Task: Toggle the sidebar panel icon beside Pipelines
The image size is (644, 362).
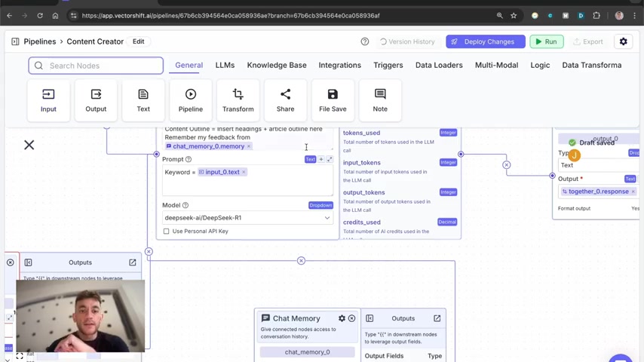Action: (15, 41)
